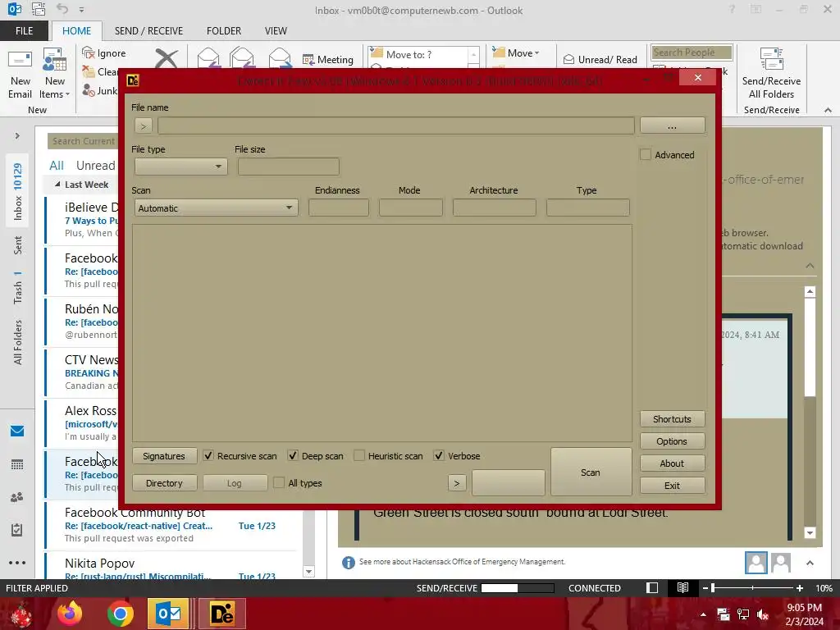This screenshot has width=840, height=630.
Task: Click the Chrome icon on taskbar
Action: click(120, 614)
